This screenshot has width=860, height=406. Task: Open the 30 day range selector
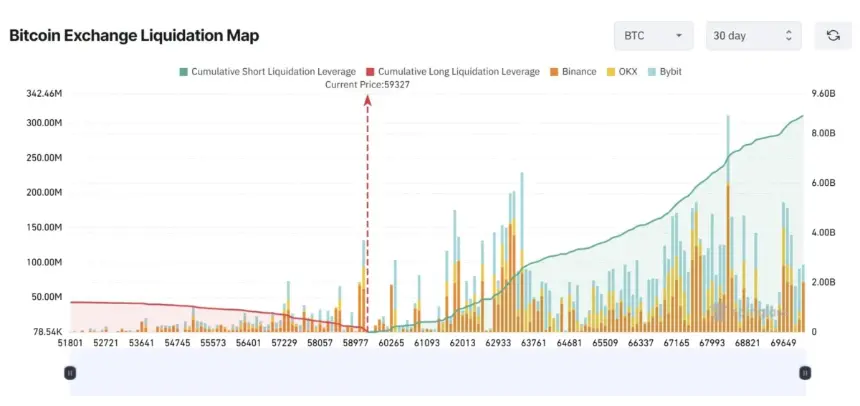click(754, 36)
